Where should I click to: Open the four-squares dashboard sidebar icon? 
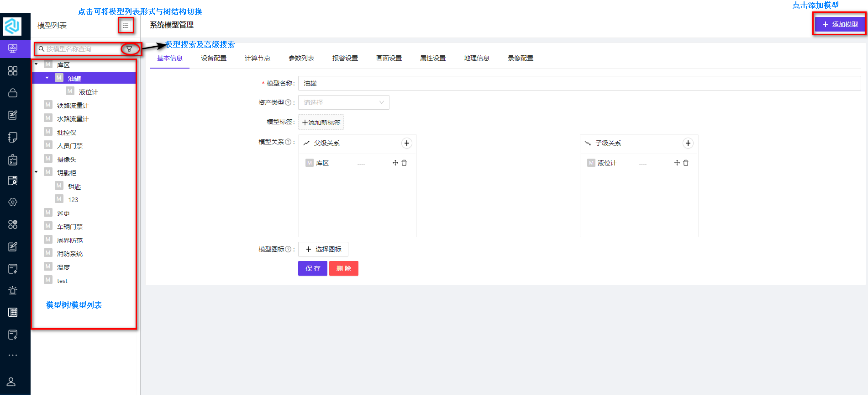pyautogui.click(x=13, y=71)
